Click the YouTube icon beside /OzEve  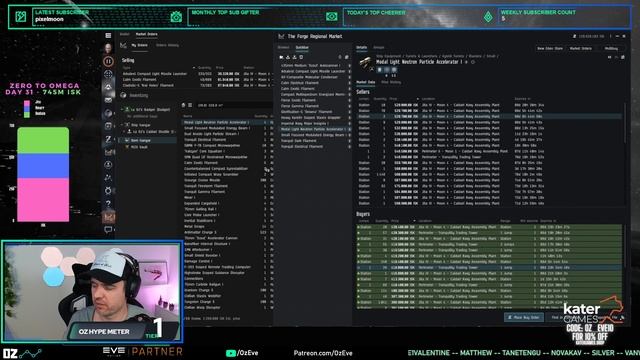pyautogui.click(x=231, y=353)
